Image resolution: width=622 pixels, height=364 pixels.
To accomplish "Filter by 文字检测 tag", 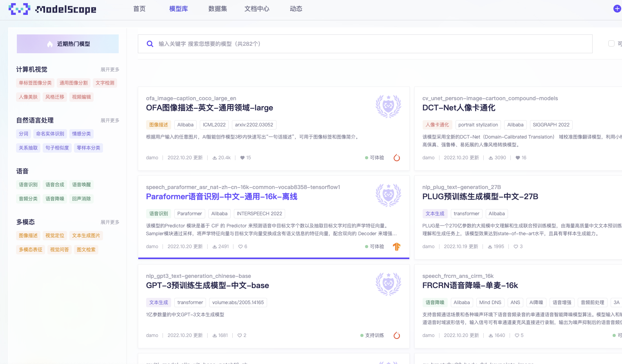I will tap(105, 83).
